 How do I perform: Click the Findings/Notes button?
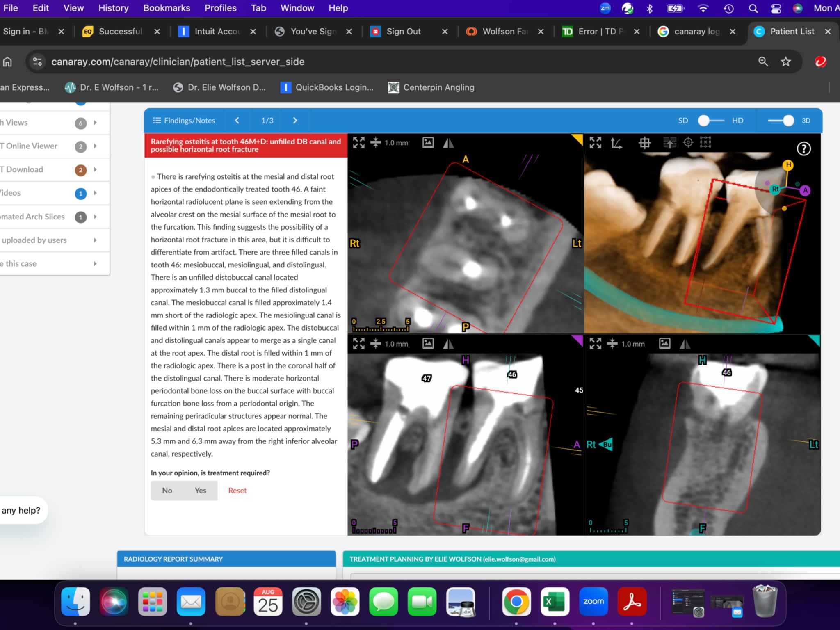(184, 121)
